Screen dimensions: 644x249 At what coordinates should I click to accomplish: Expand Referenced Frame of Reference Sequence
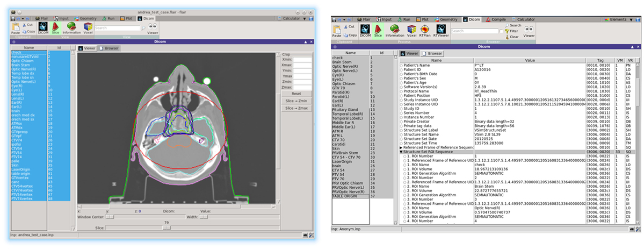tap(401, 147)
